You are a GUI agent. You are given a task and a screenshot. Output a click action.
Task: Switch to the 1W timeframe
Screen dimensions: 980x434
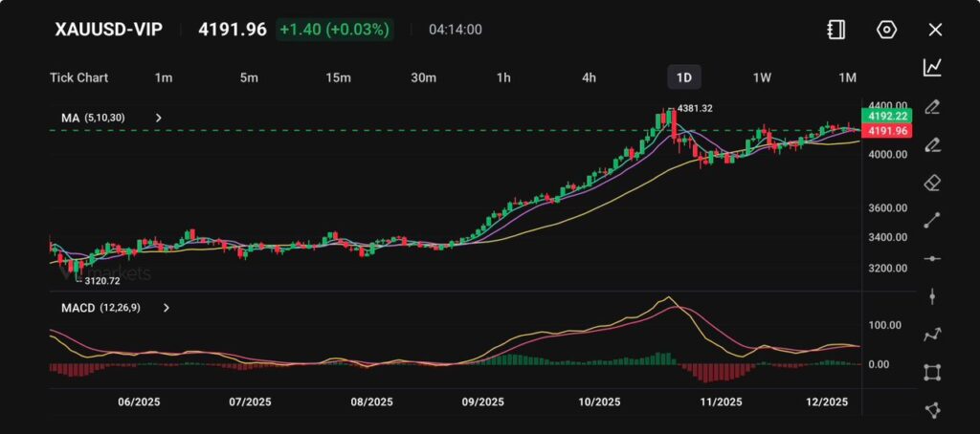point(762,77)
